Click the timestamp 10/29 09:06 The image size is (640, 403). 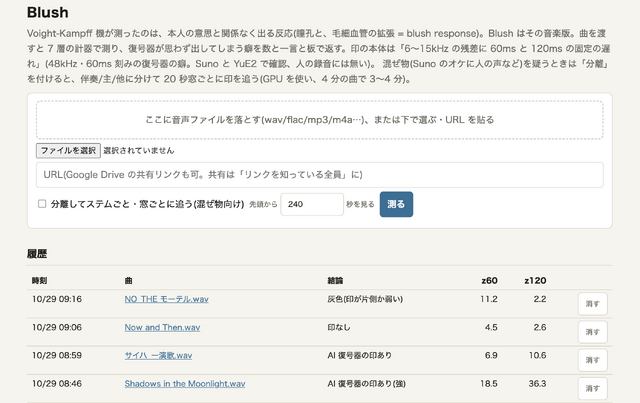pos(57,327)
